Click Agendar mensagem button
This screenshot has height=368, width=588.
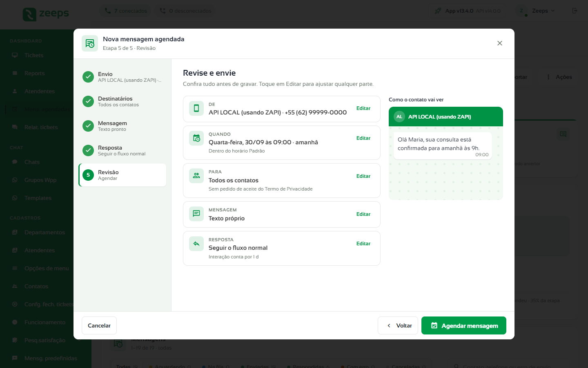click(464, 325)
